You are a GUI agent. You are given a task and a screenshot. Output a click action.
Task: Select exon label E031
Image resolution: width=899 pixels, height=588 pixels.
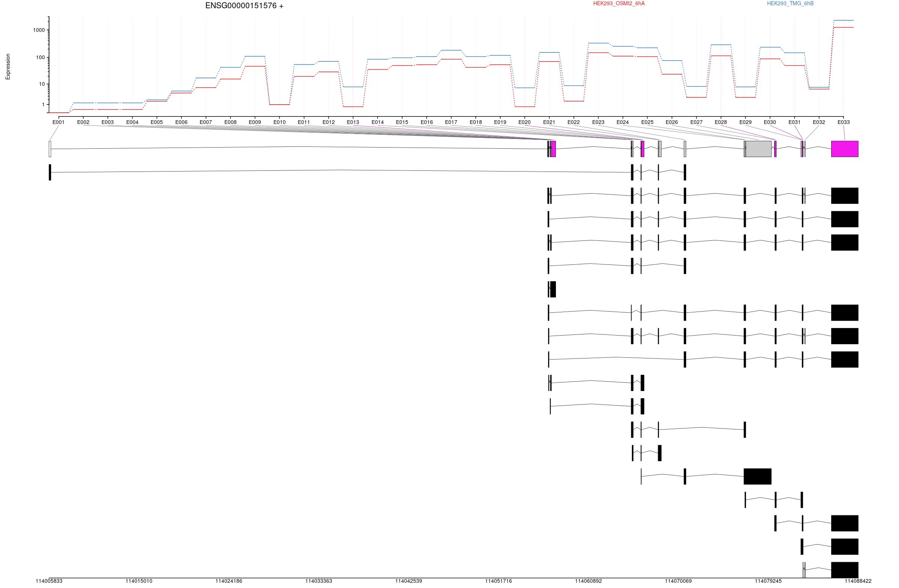[794, 122]
